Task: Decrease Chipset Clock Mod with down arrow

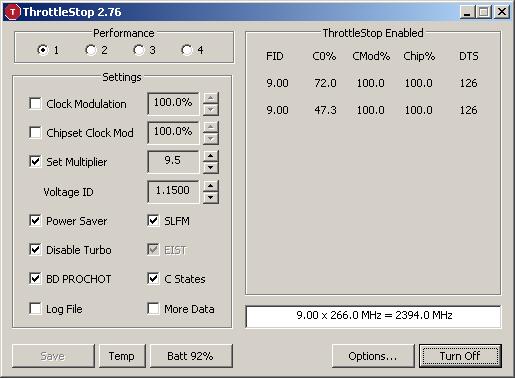Action: (211, 139)
